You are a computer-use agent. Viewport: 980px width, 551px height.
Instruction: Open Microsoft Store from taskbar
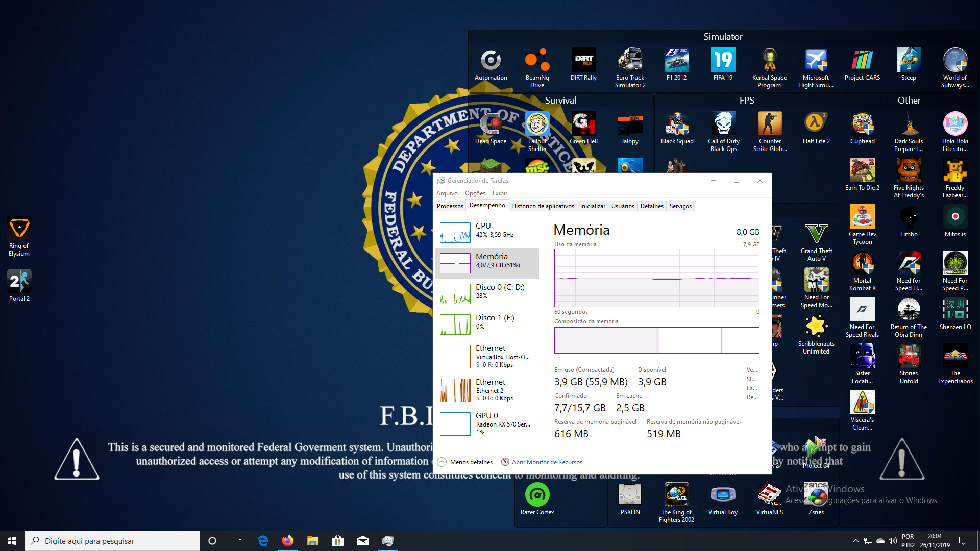pyautogui.click(x=338, y=541)
